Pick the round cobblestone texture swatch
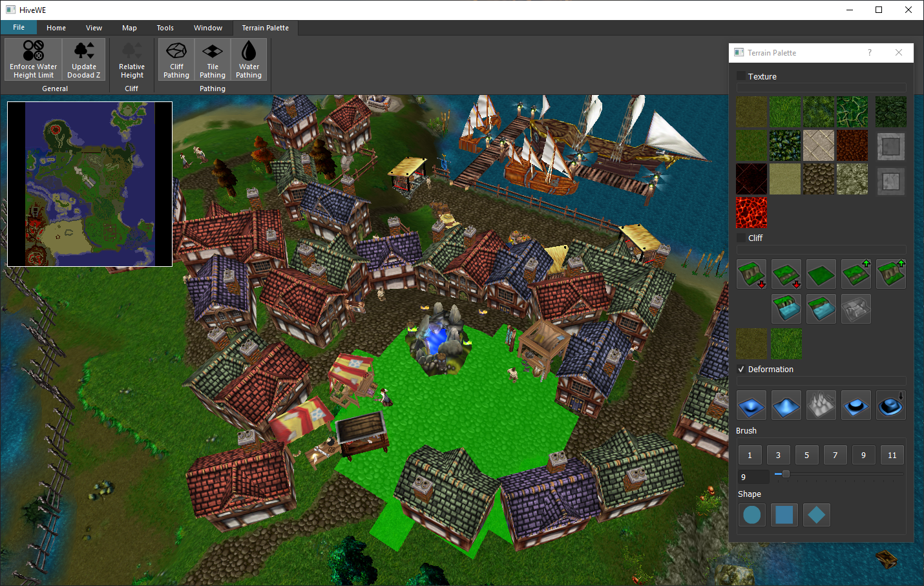This screenshot has height=586, width=924. [x=819, y=179]
